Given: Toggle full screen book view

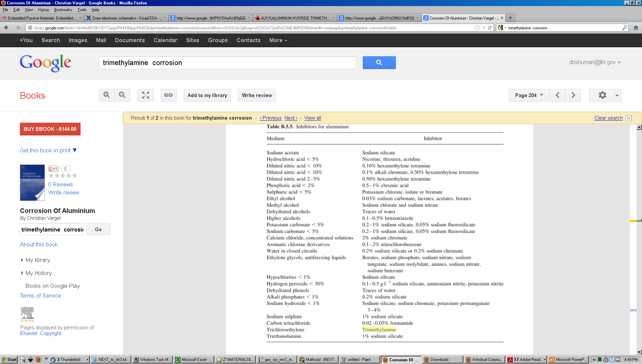Looking at the screenshot, I should click(146, 95).
